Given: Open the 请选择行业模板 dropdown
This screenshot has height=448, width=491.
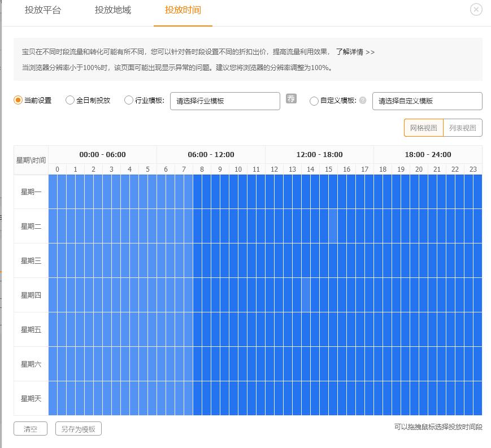Looking at the screenshot, I should click(x=225, y=101).
